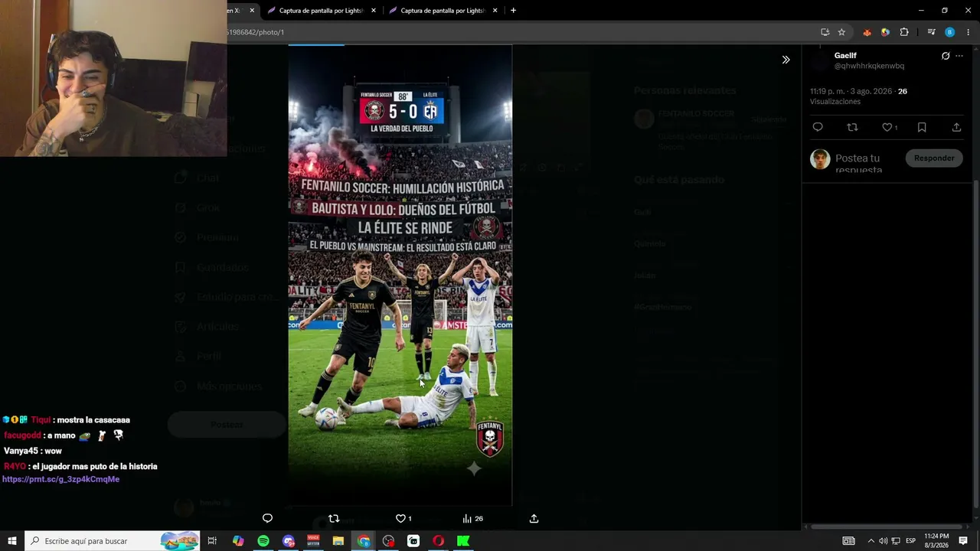Click the reply composer avatar
980x551 pixels.
pos(820,159)
